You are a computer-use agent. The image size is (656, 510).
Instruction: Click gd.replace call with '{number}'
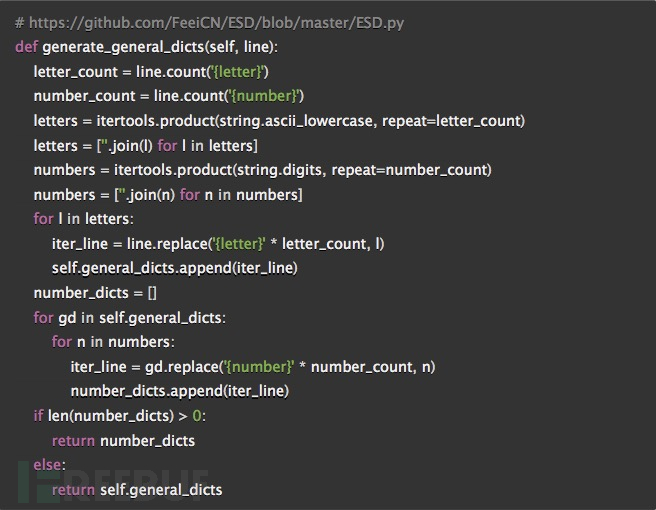click(290, 367)
